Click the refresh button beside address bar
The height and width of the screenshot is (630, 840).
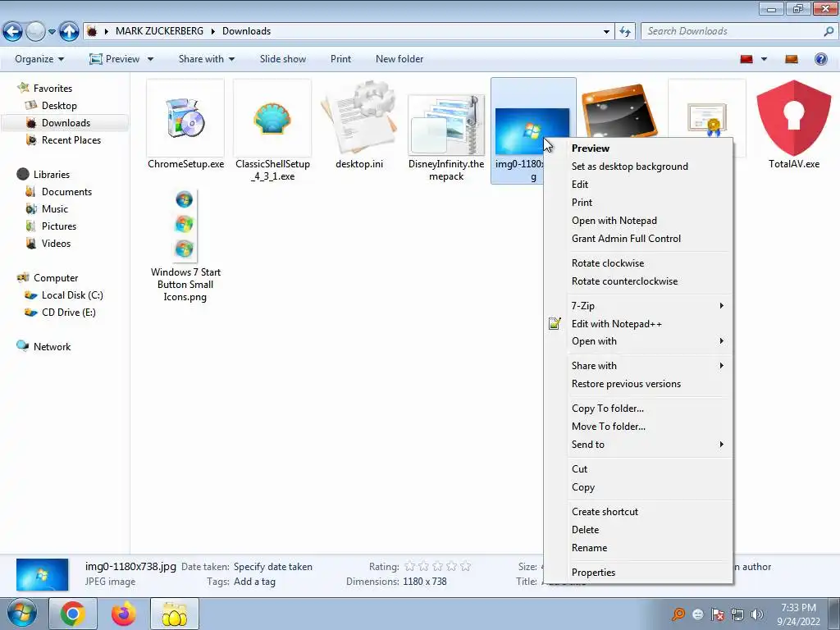(625, 32)
